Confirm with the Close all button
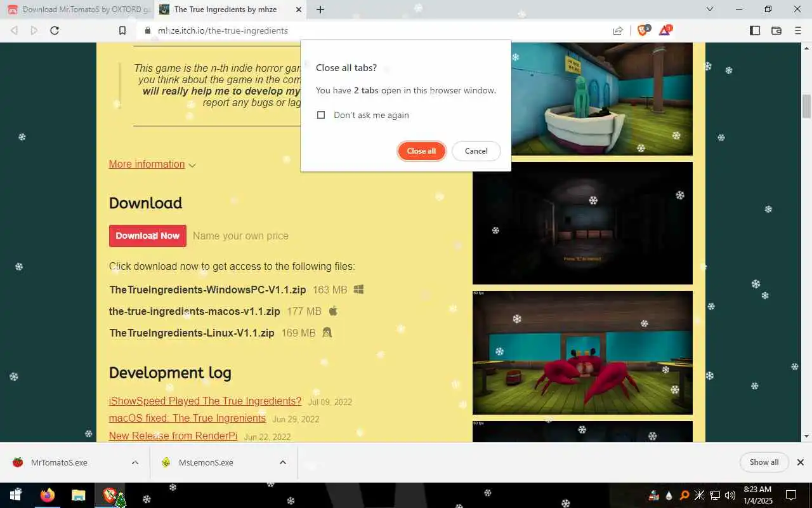812x508 pixels. coord(421,151)
